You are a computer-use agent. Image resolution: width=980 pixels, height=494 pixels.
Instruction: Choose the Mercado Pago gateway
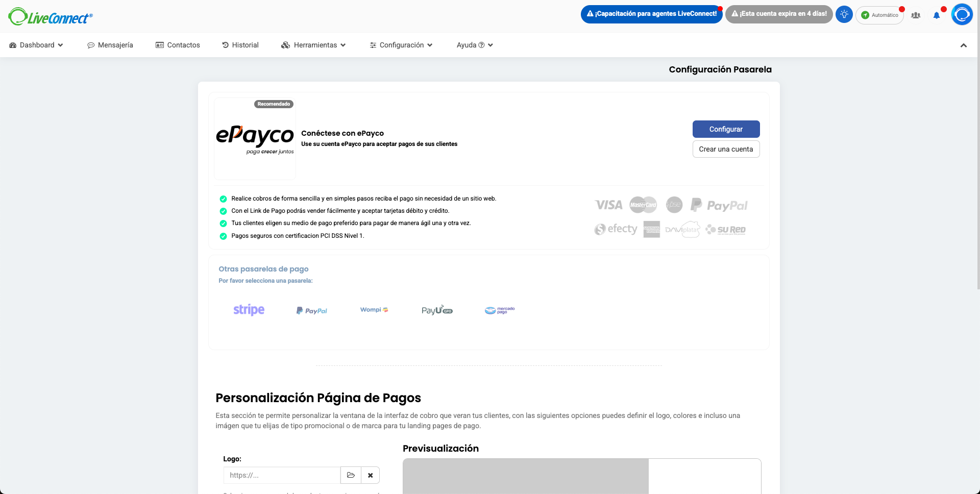pyautogui.click(x=499, y=310)
